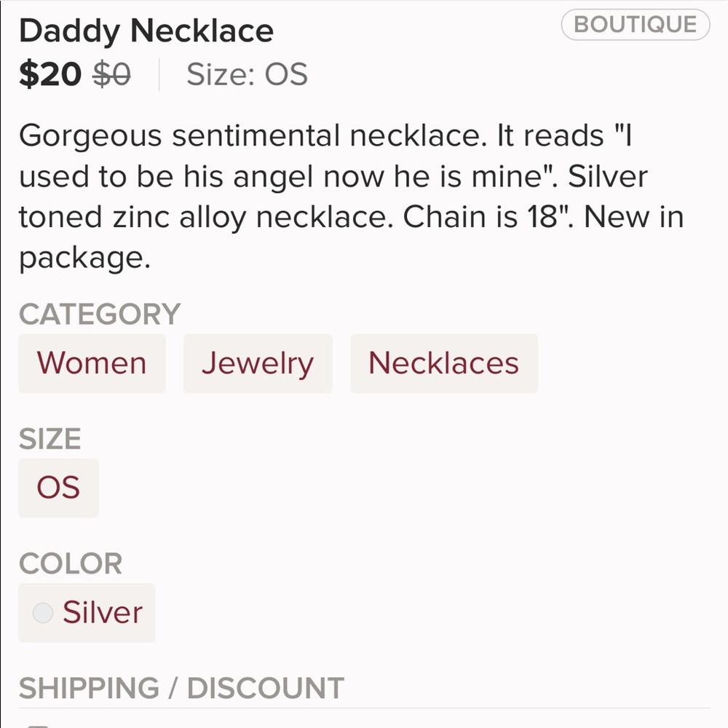This screenshot has width=728, height=728.
Task: Click the Size: OS label beside the price
Action: click(x=247, y=74)
